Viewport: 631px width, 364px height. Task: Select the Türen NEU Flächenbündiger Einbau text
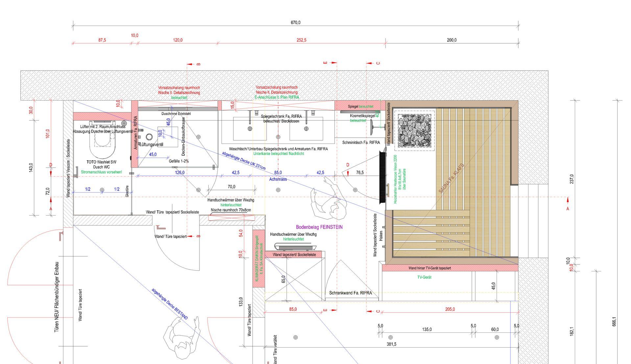point(57,297)
